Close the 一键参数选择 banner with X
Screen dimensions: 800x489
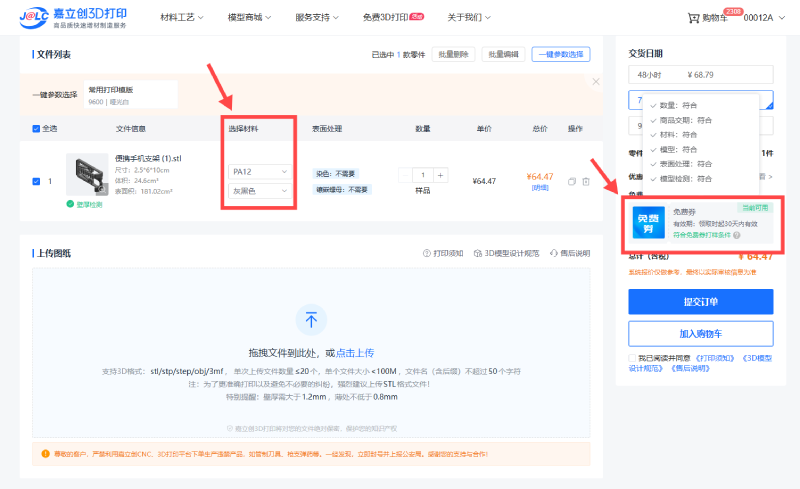596,81
